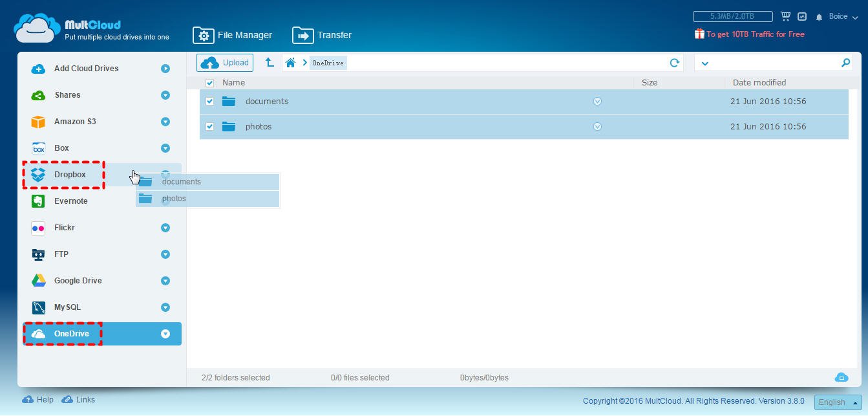Viewport: 868px width, 416px height.
Task: Expand the OneDrive dropdown arrow
Action: pos(165,334)
